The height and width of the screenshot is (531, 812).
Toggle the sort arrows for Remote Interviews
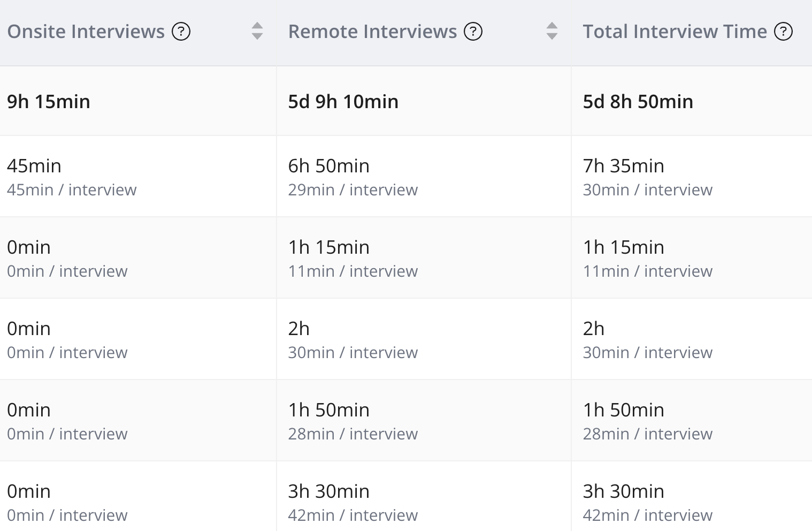(551, 31)
